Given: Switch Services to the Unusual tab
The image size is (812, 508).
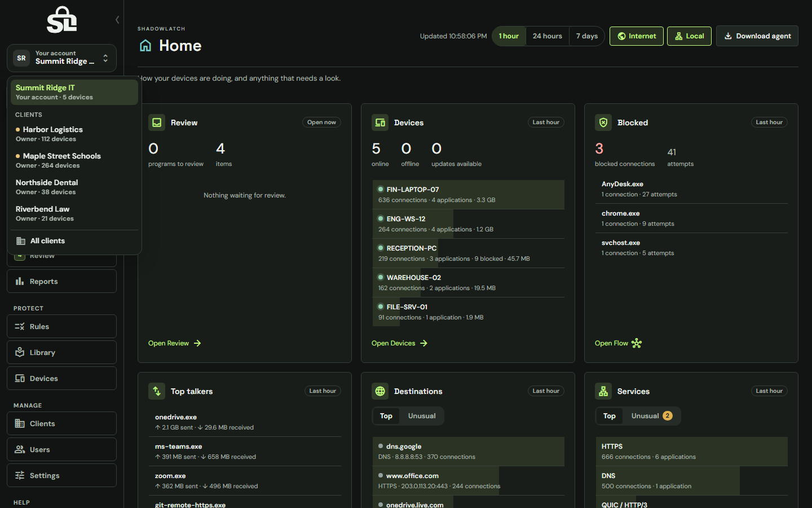Looking at the screenshot, I should point(651,416).
